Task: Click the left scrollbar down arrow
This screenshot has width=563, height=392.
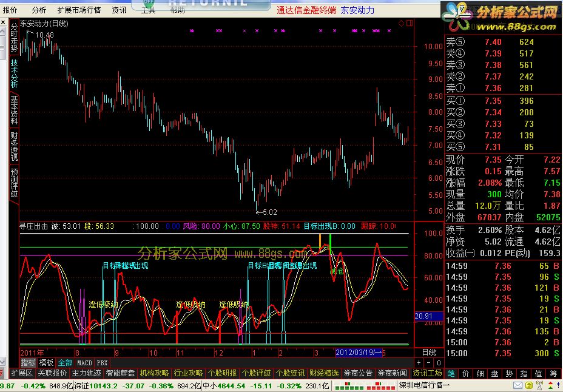Action: [3, 361]
